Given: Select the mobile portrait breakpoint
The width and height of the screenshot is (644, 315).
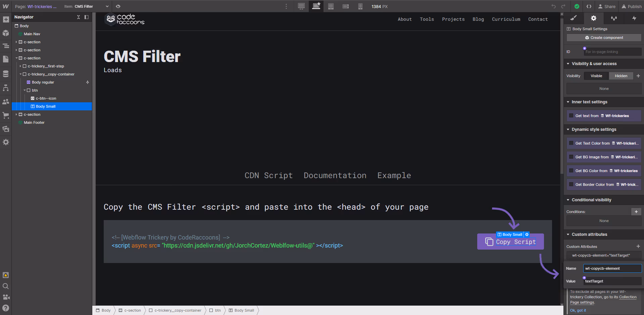Looking at the screenshot, I should click(x=360, y=6).
